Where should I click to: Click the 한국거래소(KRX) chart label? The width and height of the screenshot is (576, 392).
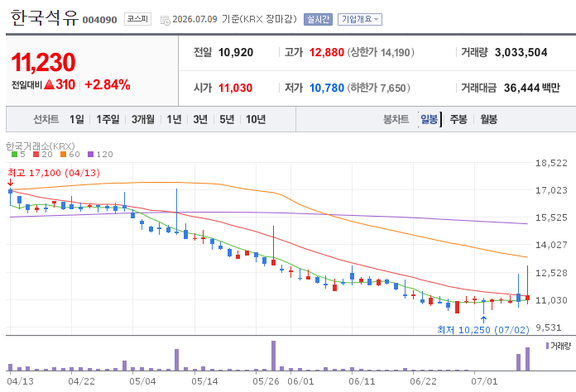pos(40,146)
